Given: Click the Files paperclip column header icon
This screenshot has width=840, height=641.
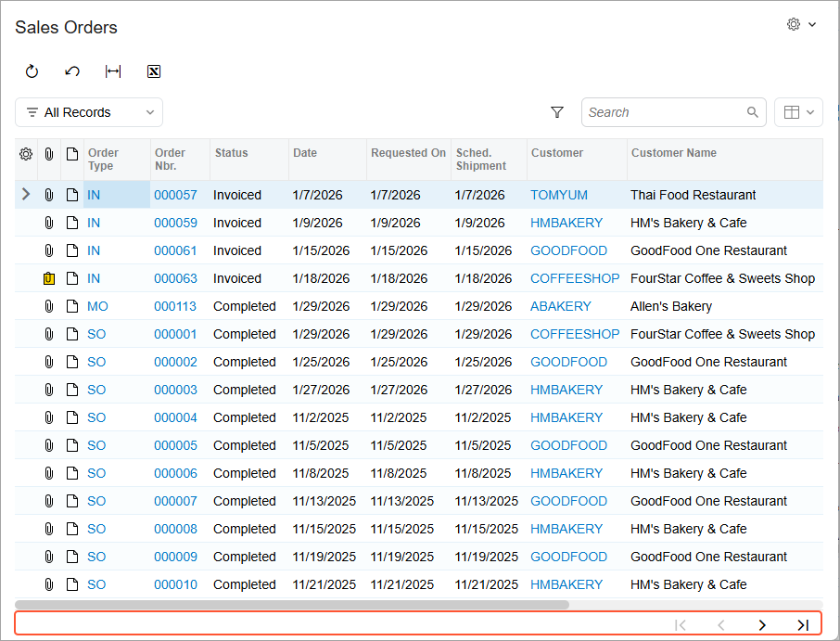Looking at the screenshot, I should (49, 154).
